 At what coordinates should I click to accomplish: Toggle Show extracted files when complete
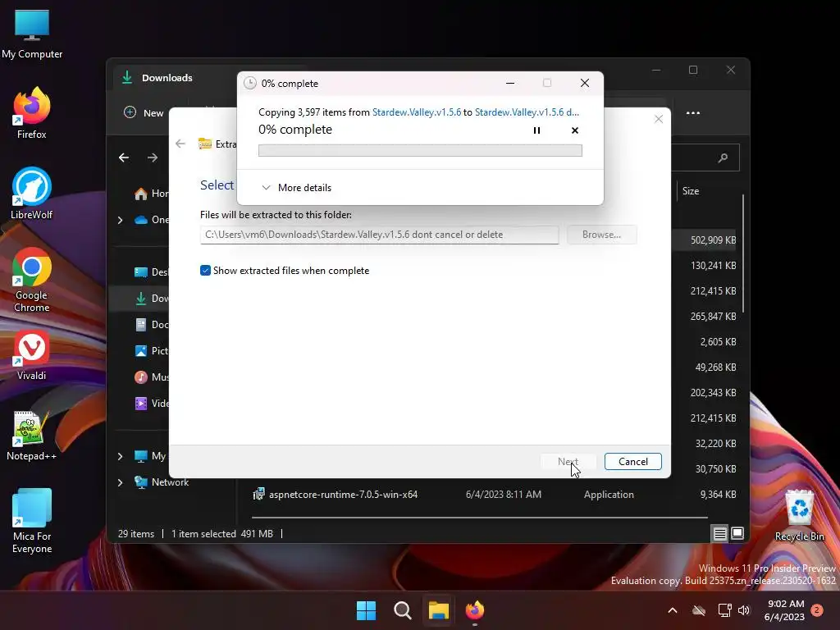205,271
